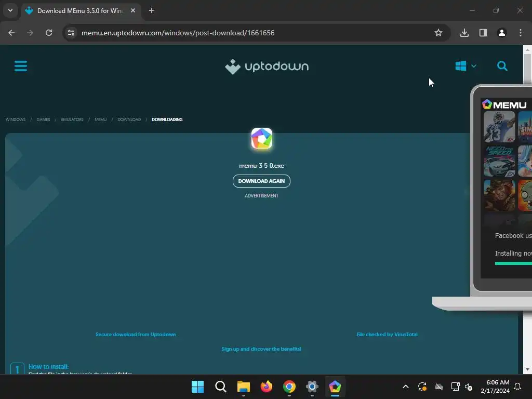
Task: View site information icon in address bar
Action: pos(71,33)
